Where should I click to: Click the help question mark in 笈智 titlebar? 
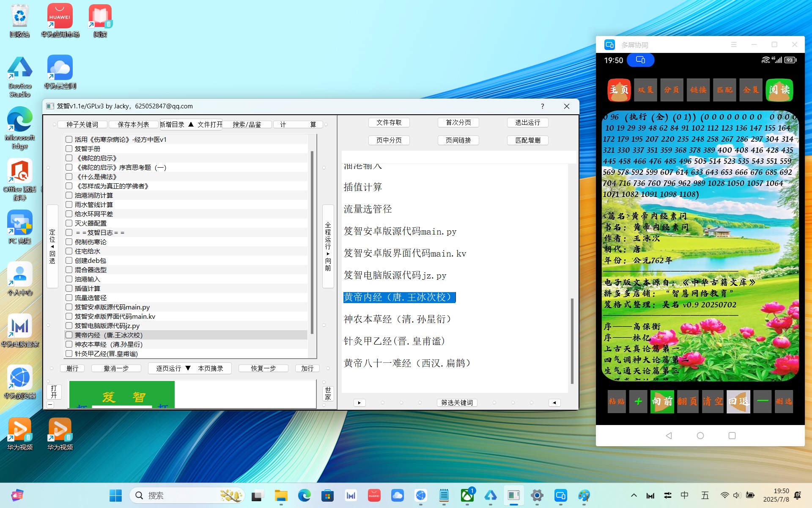542,106
